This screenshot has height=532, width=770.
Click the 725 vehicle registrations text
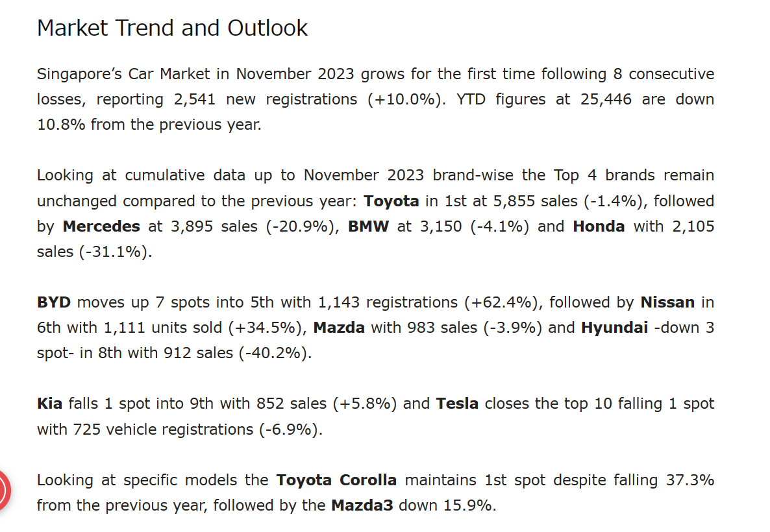163,429
